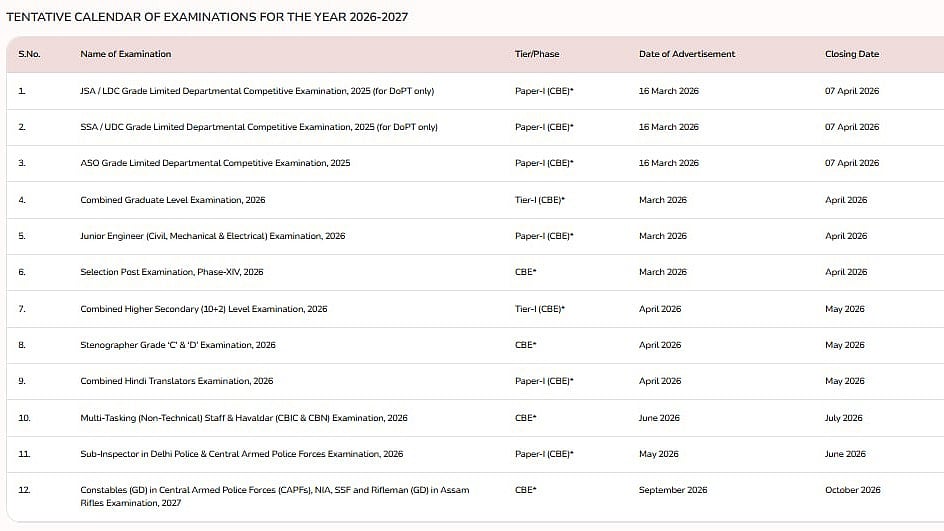Open the Stenographer Grade 'C' & 'D' Examination
Viewport: 944px width, 531px height.
pyautogui.click(x=177, y=345)
